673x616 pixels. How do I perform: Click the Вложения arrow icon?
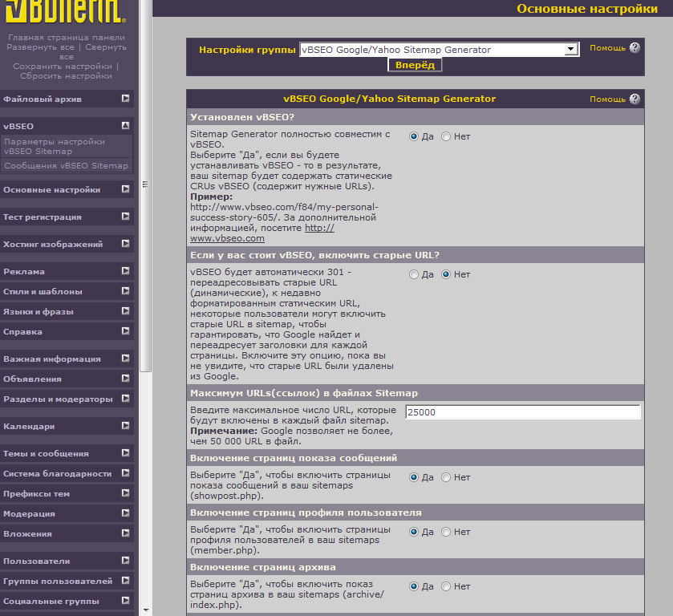(x=125, y=533)
